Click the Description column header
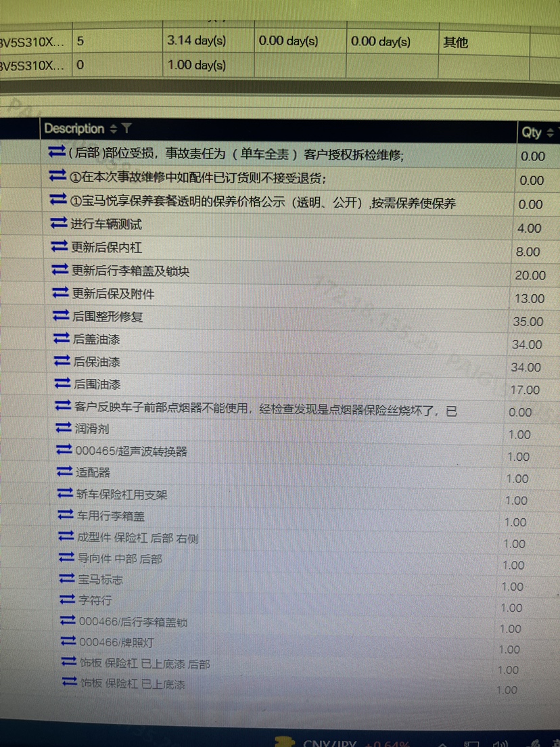The width and height of the screenshot is (560, 747). click(278, 129)
